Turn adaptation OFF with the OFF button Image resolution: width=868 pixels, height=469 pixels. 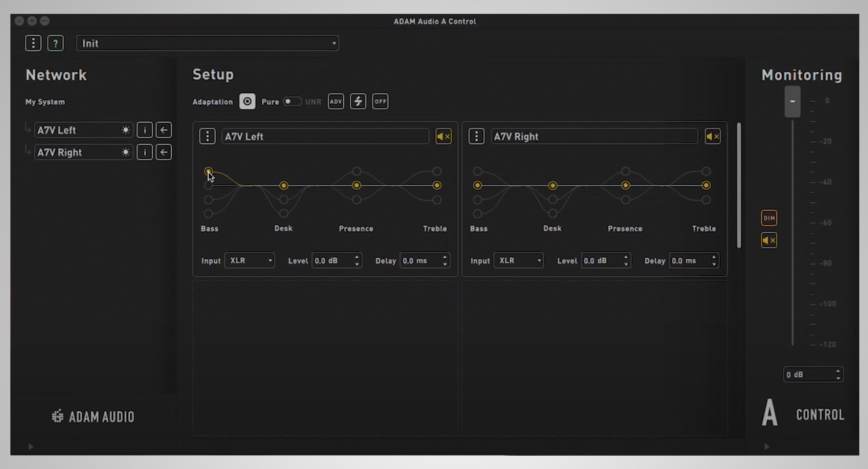[380, 101]
